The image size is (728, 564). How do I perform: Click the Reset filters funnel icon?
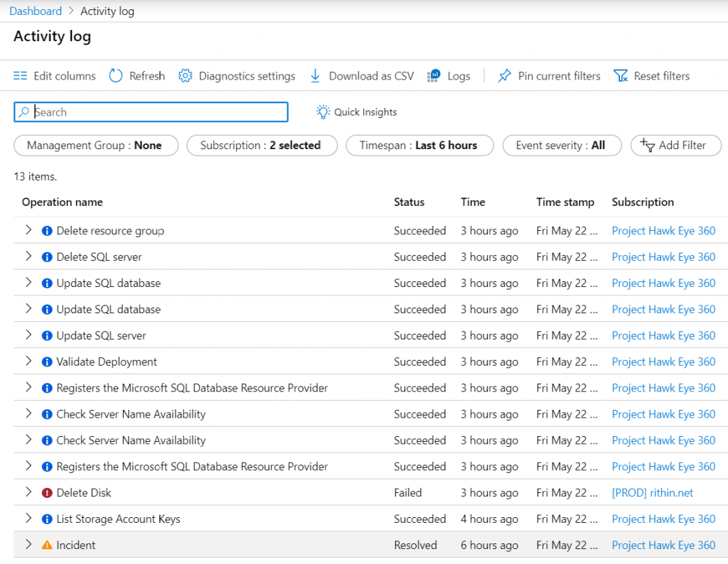[x=621, y=76]
